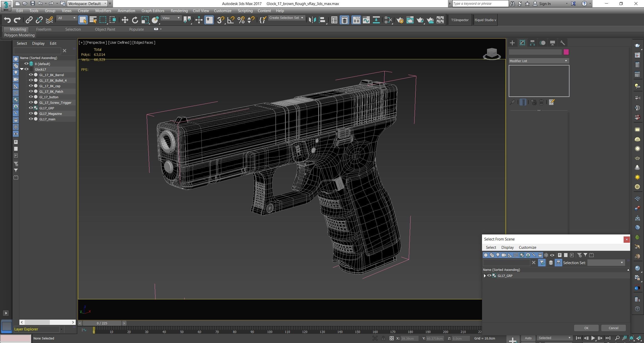644x343 pixels.
Task: Open the Rendered Frame Window
Action: 410,20
